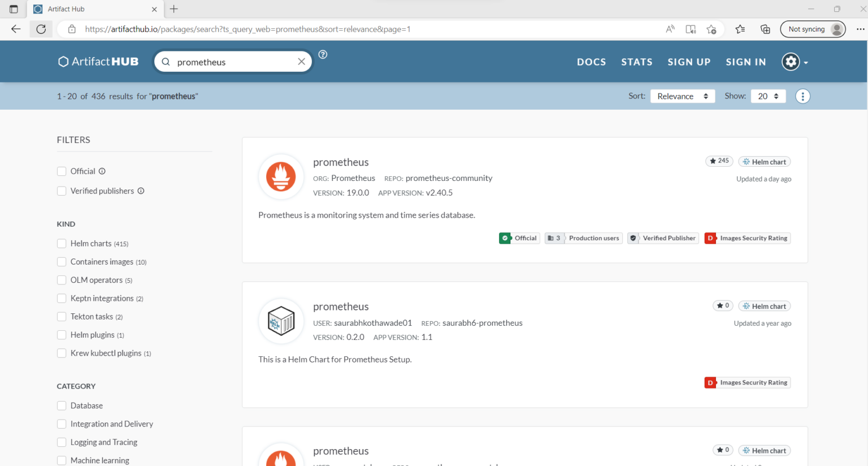Clear search text using the X icon
Image resolution: width=868 pixels, height=466 pixels.
301,61
